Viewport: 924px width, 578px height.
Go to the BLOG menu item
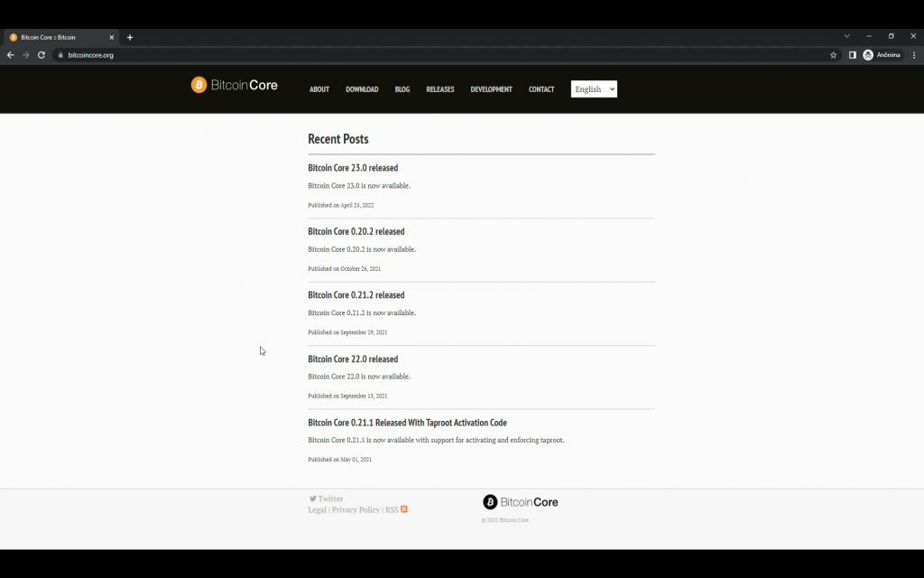(x=402, y=89)
